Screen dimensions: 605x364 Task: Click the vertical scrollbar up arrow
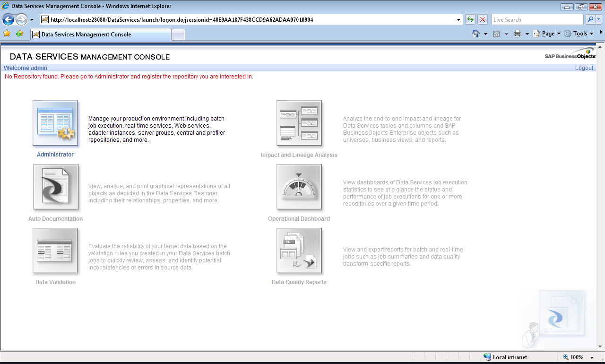click(600, 47)
